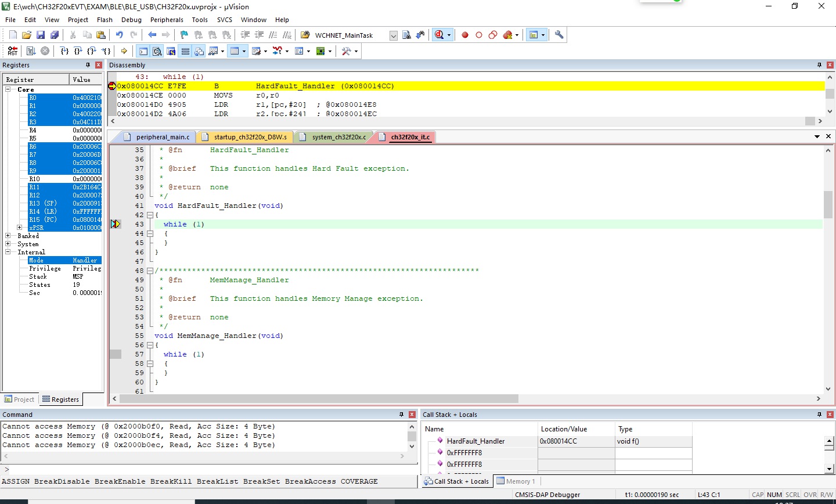
Task: Click the Find in Files icon
Action: click(305, 35)
